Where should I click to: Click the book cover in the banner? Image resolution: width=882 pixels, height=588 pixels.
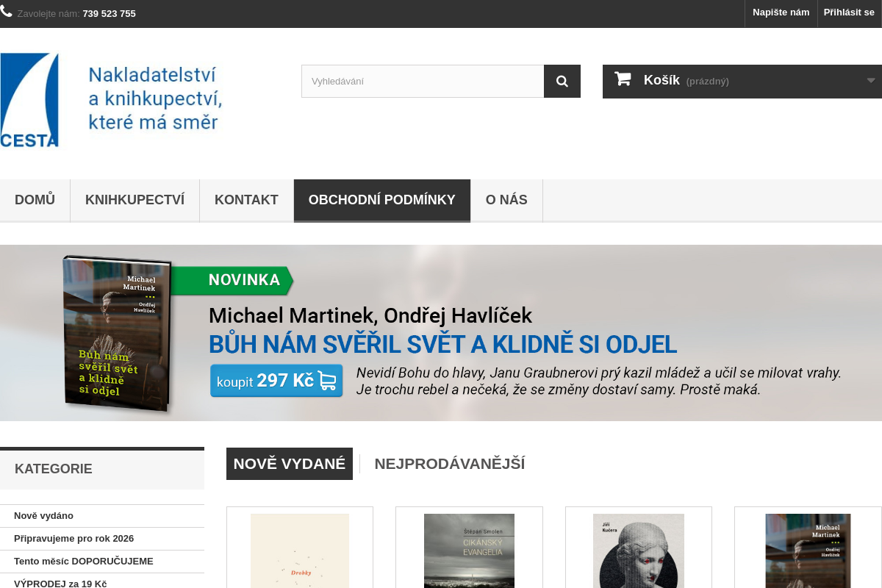pyautogui.click(x=118, y=334)
